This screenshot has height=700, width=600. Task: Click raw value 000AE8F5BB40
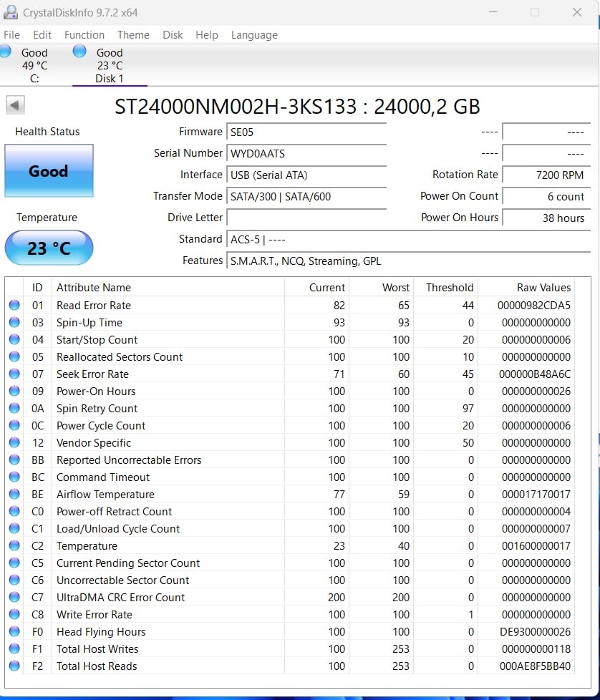click(536, 666)
